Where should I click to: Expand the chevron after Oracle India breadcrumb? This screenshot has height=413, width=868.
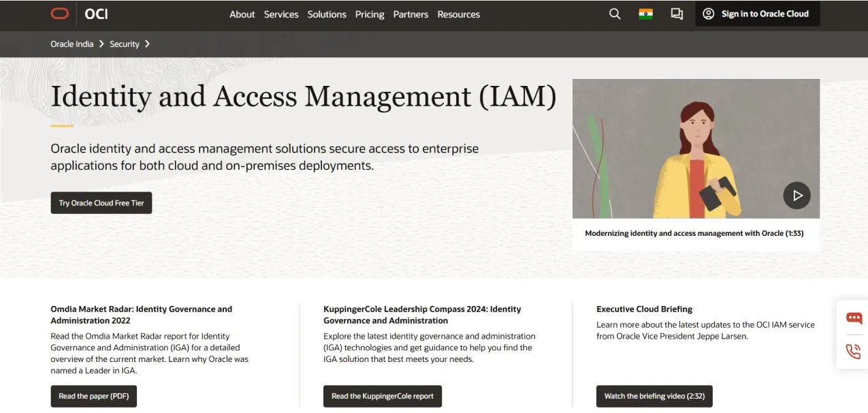pyautogui.click(x=101, y=44)
